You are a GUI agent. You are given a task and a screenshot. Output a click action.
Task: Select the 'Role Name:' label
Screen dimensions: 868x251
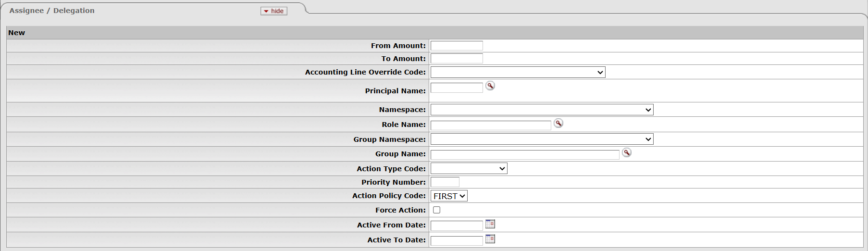pos(404,125)
